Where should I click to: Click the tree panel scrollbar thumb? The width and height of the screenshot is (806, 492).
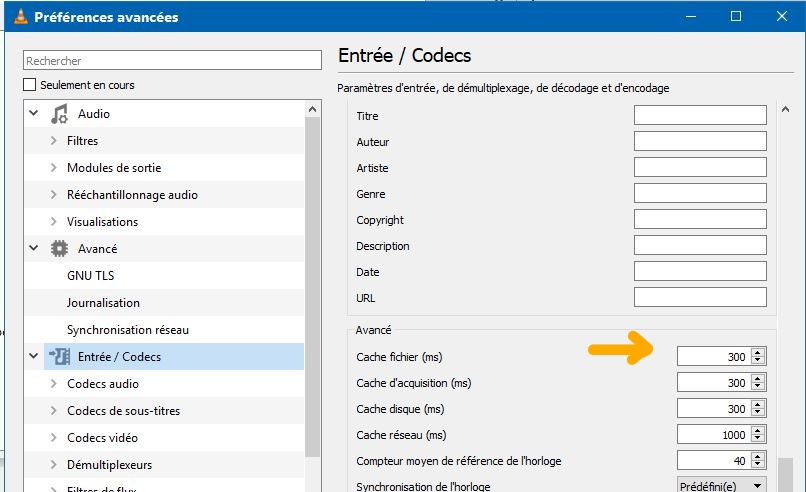pos(313,287)
